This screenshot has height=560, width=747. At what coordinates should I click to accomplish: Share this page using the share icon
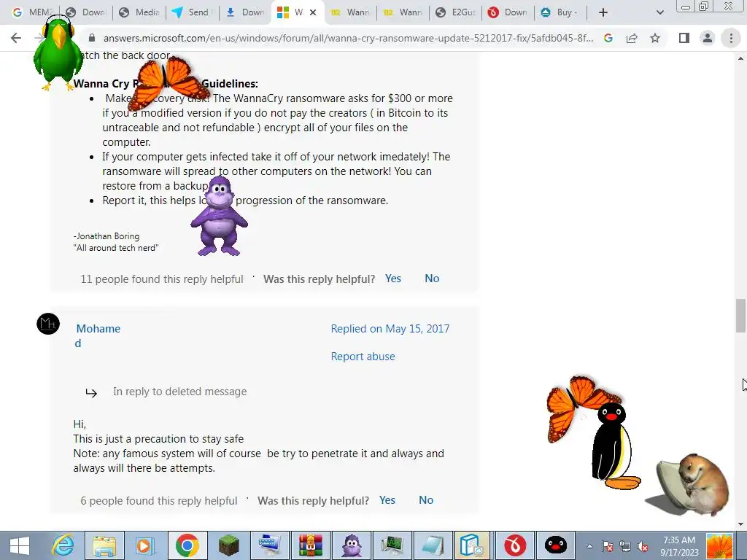[x=632, y=38]
